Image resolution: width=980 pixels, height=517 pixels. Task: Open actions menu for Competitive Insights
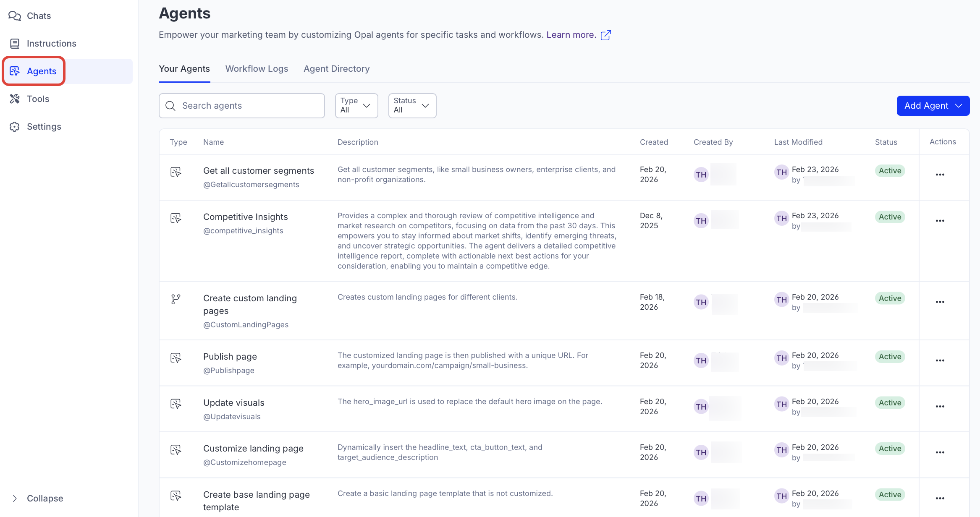[x=940, y=221]
